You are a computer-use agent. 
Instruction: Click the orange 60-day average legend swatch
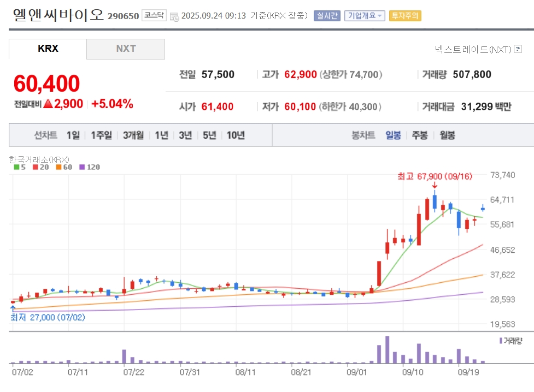[x=58, y=167]
